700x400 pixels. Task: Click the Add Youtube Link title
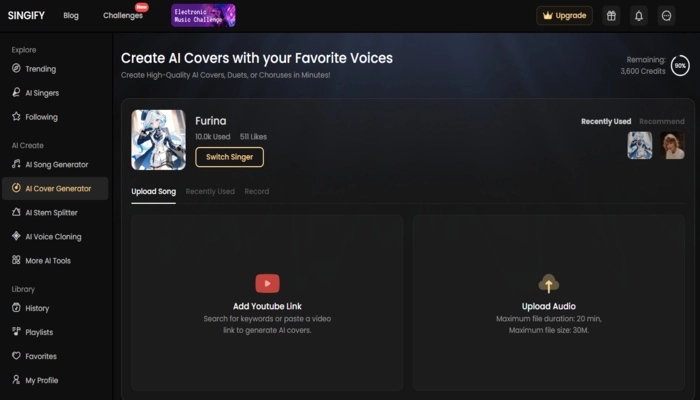[x=267, y=306]
